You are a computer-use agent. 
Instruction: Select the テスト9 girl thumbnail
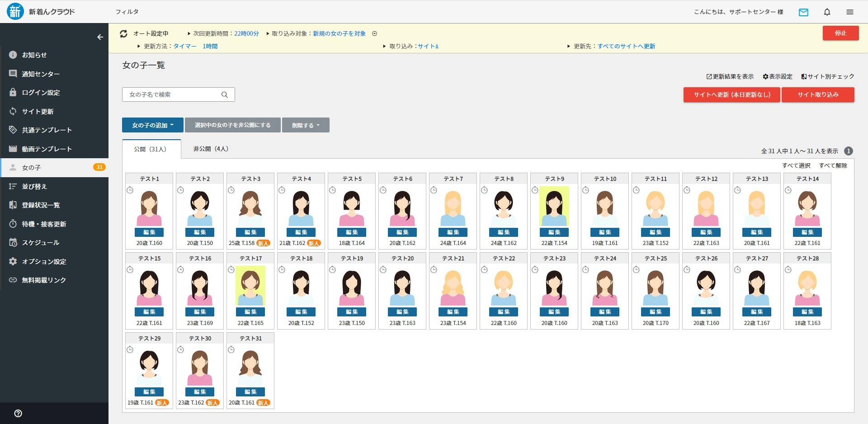click(554, 206)
